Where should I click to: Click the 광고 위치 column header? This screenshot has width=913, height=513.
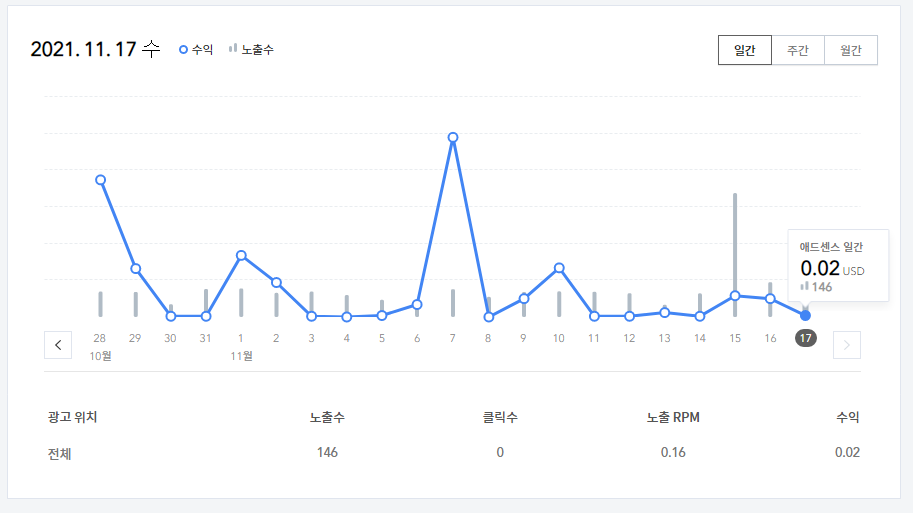tap(72, 418)
